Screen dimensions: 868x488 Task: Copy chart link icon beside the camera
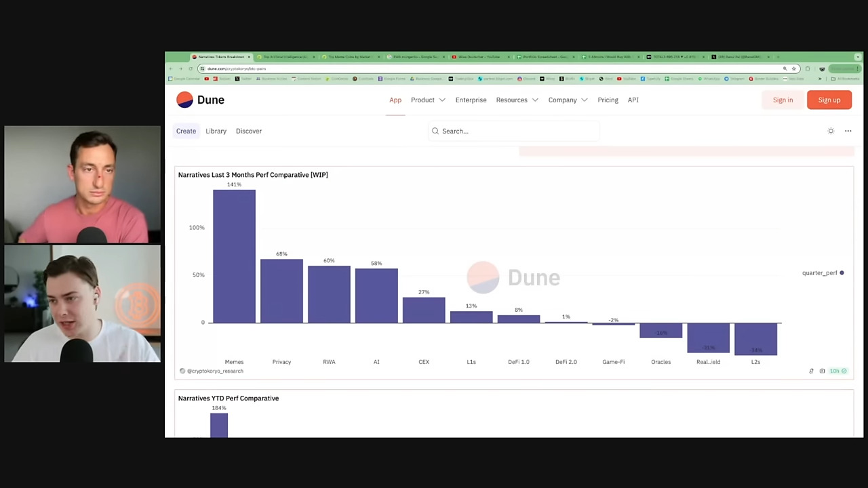[811, 371]
